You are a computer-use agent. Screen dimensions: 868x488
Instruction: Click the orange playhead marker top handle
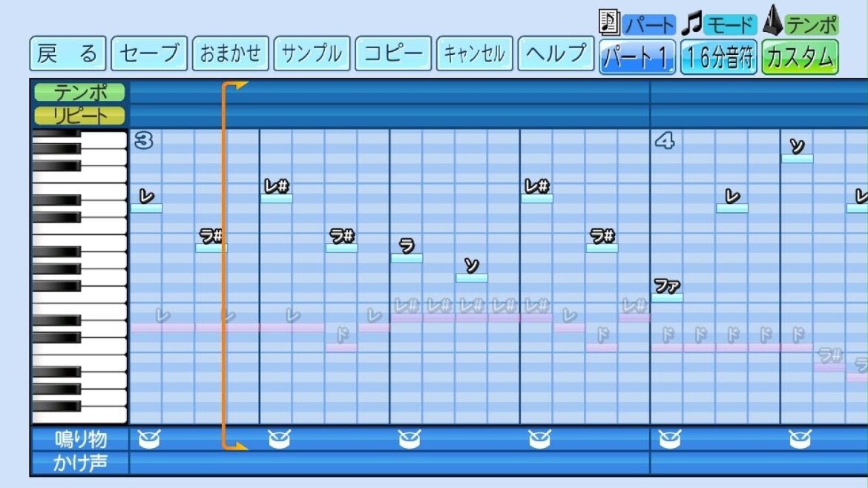(x=236, y=86)
